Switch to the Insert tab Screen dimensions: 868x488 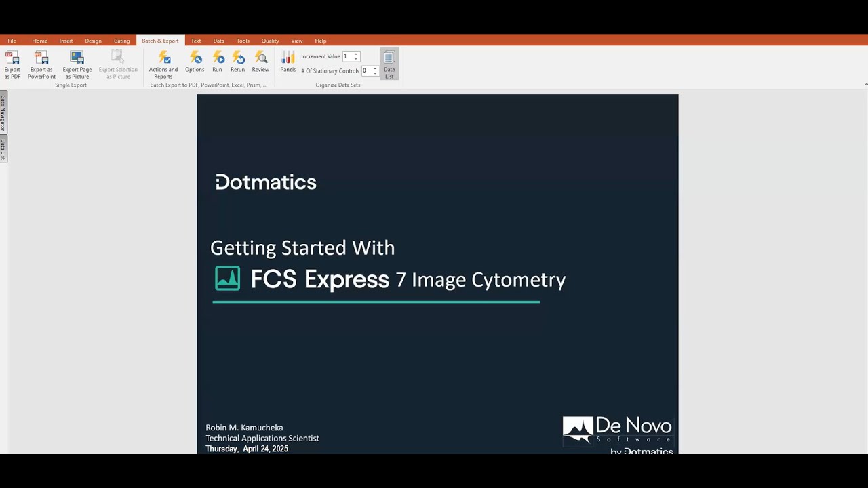(66, 41)
